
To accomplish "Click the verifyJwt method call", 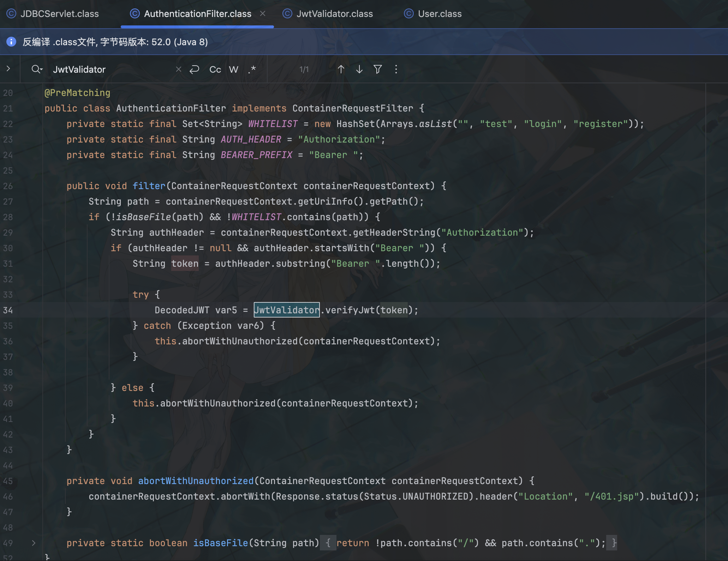I will tap(350, 310).
